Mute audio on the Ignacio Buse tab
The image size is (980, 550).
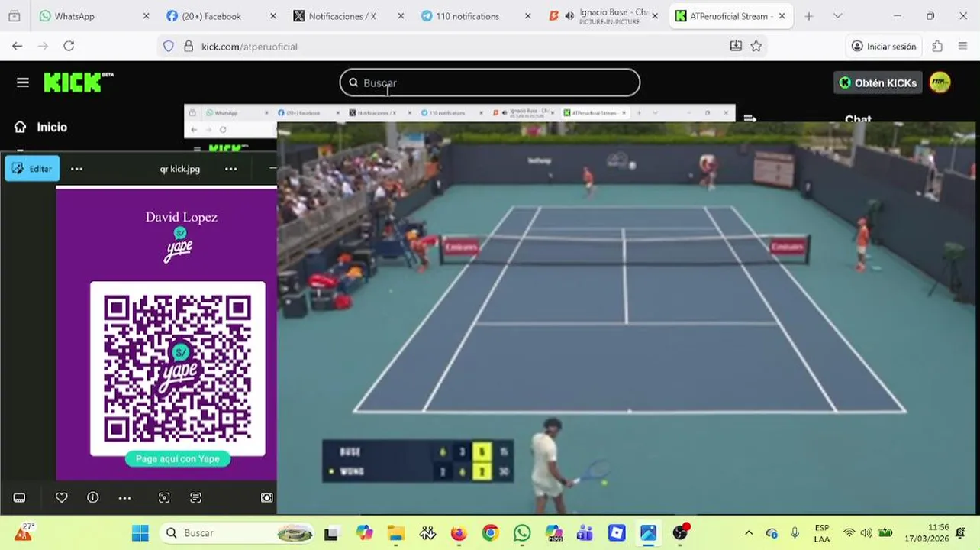[569, 16]
